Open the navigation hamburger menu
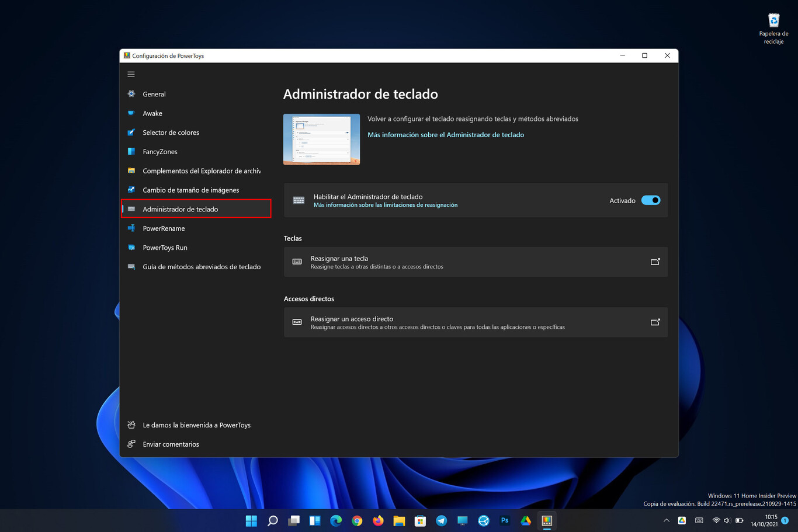Viewport: 798px width, 532px height. coord(131,74)
